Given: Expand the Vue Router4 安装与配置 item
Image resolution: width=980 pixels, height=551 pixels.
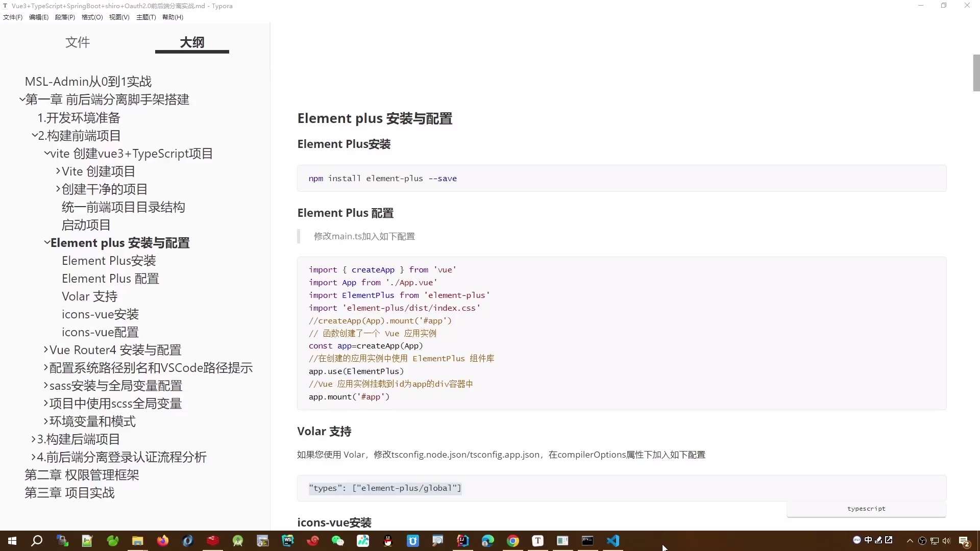Looking at the screenshot, I should point(45,350).
